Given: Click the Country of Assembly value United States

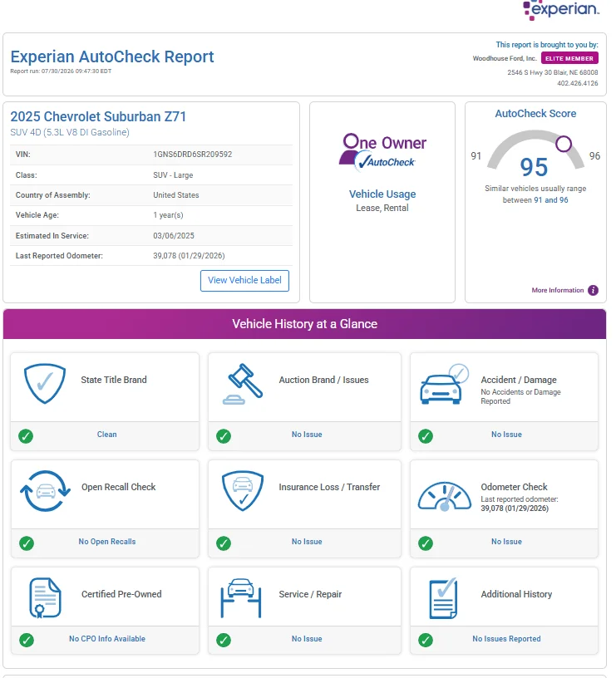Looking at the screenshot, I should click(176, 195).
